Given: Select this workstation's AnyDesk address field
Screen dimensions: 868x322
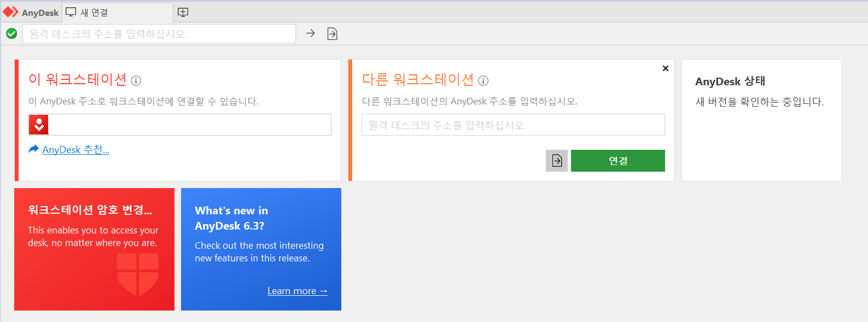Looking at the screenshot, I should coord(180,125).
